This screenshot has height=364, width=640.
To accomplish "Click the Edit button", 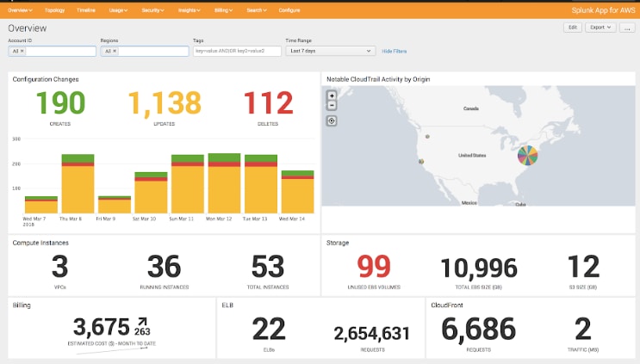I will (573, 28).
